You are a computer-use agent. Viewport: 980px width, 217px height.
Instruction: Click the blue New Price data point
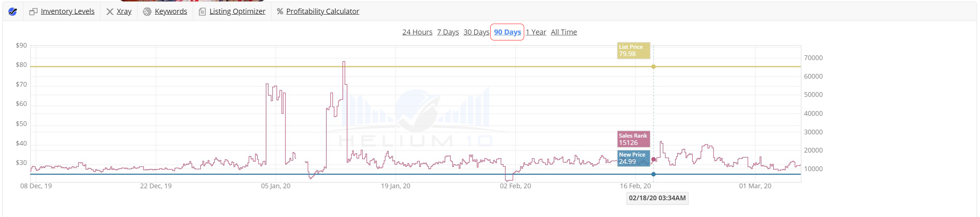click(654, 174)
